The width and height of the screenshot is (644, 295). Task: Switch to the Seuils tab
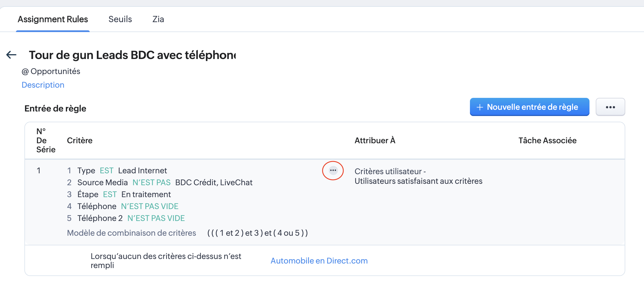pos(120,19)
